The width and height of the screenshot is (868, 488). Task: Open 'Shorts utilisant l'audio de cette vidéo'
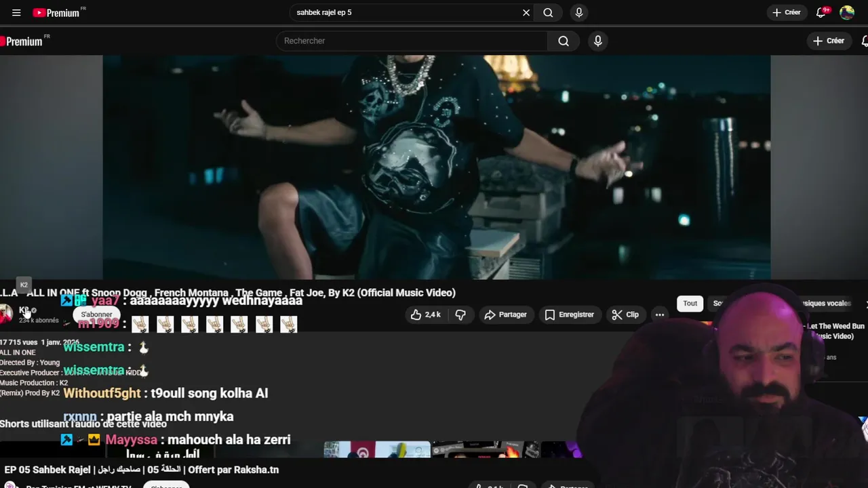[x=83, y=424]
